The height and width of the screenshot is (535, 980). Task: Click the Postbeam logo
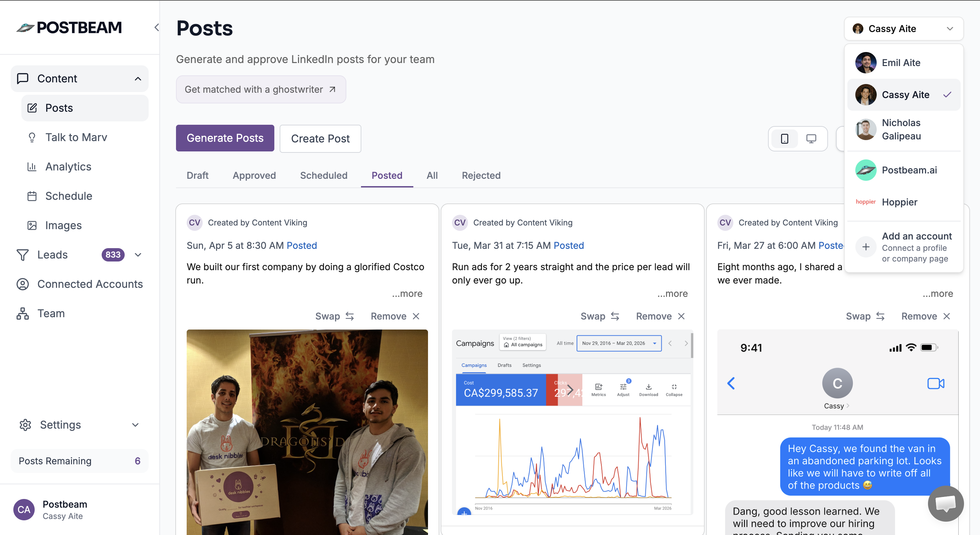(x=69, y=27)
